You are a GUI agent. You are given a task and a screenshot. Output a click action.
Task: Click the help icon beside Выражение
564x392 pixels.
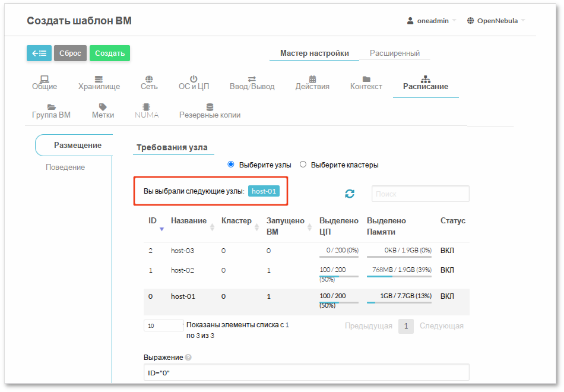(x=188, y=358)
